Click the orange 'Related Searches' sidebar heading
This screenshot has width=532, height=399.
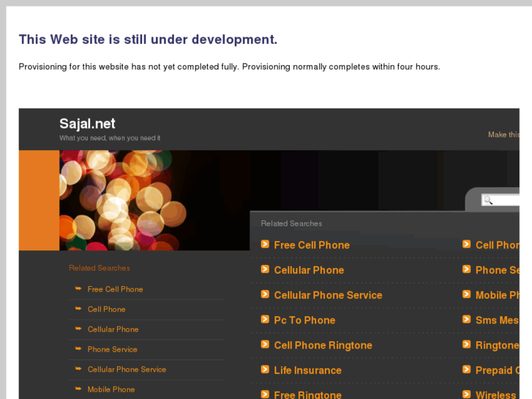point(99,268)
